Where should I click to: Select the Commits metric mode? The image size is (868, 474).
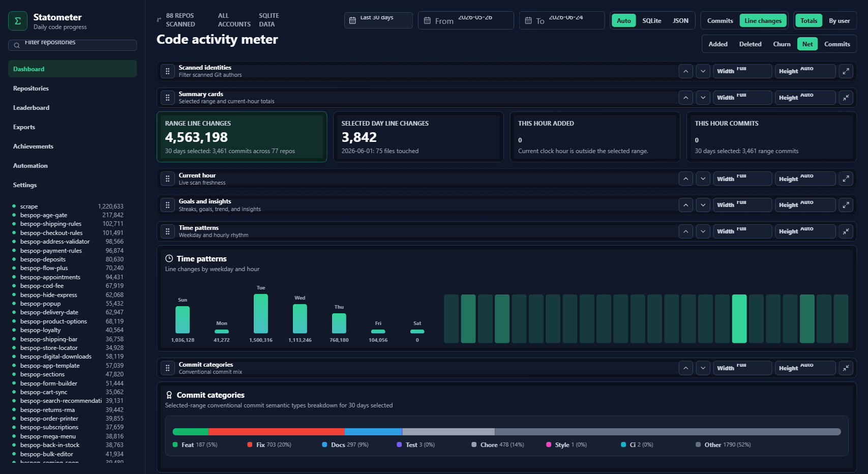[x=720, y=21]
